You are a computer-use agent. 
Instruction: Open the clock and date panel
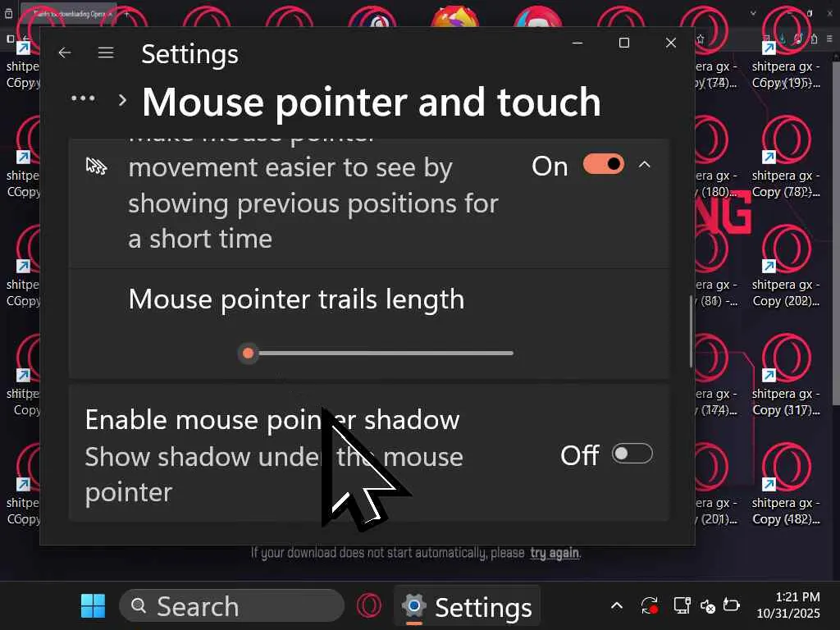(788, 605)
